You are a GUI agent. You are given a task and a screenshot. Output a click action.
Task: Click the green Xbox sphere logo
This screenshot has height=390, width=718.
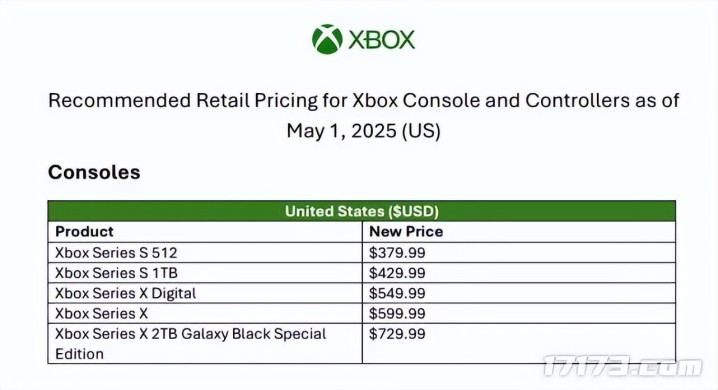pyautogui.click(x=327, y=39)
